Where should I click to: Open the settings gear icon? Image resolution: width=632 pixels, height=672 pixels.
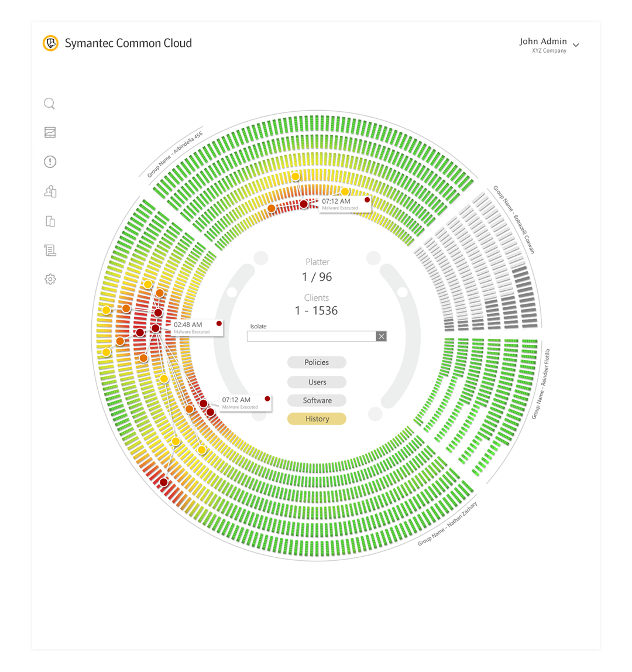point(50,280)
